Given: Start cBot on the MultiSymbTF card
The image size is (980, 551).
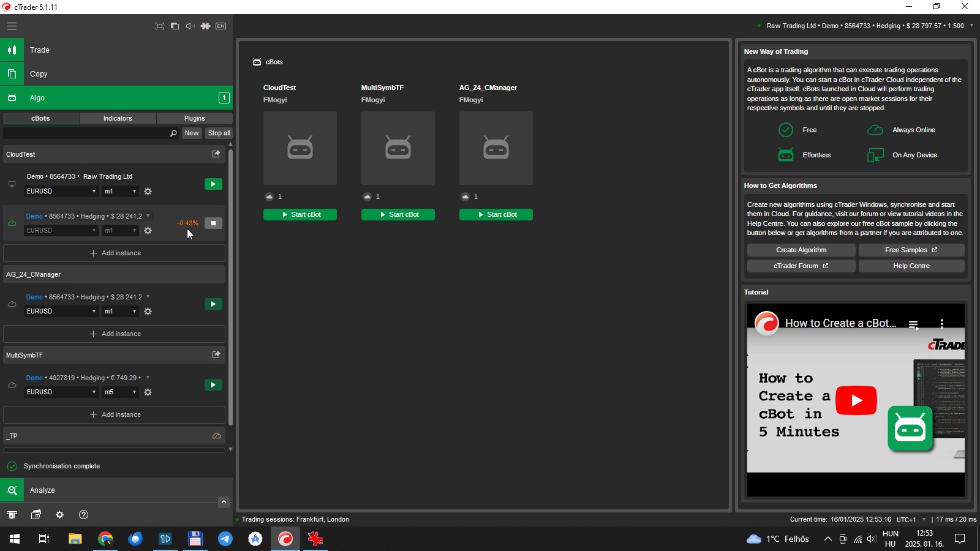Looking at the screenshot, I should click(398, 215).
